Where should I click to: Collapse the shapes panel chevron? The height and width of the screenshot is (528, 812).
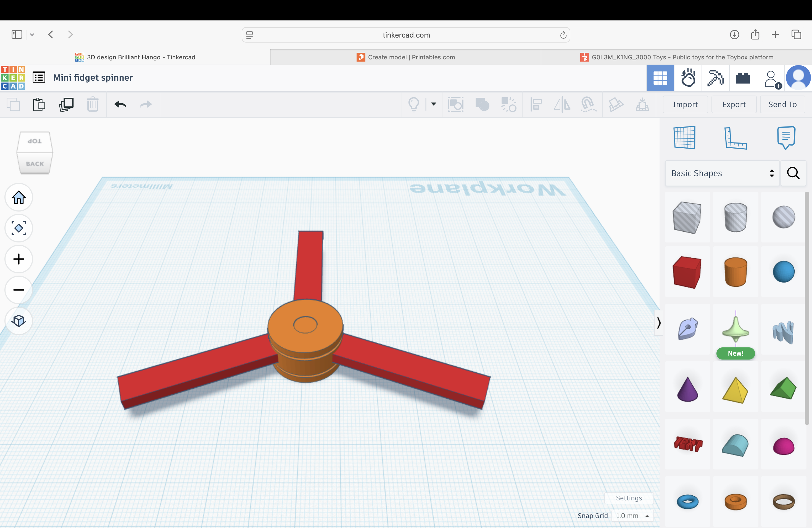point(658,323)
